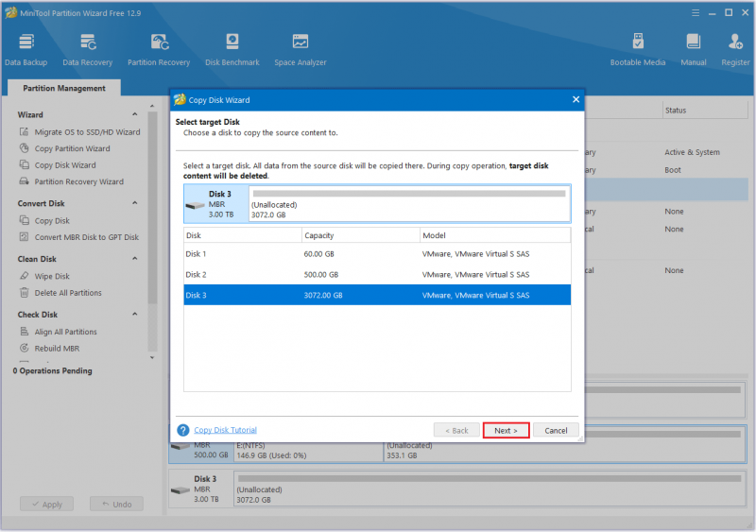Image resolution: width=756 pixels, height=532 pixels.
Task: Open the help icon beside Copy Disk Tutorial
Action: [182, 430]
